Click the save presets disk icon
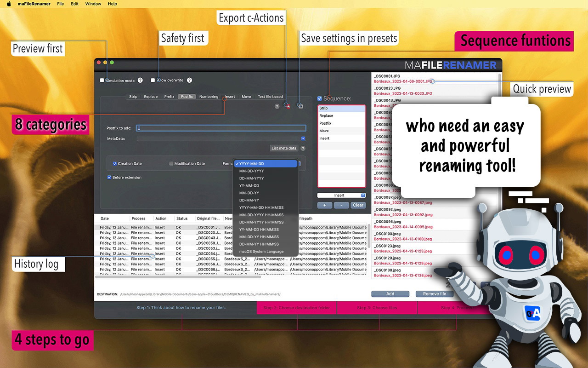Image resolution: width=588 pixels, height=368 pixels. tap(300, 106)
